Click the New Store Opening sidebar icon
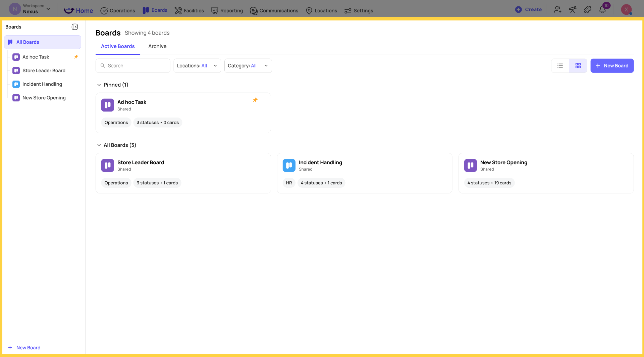The height and width of the screenshot is (357, 644). tap(16, 98)
